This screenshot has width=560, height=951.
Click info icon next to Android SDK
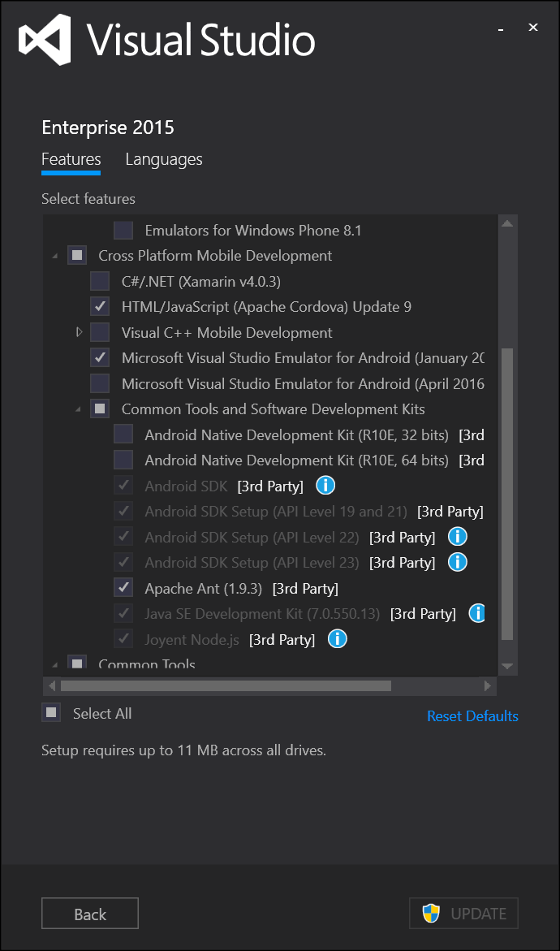[325, 486]
